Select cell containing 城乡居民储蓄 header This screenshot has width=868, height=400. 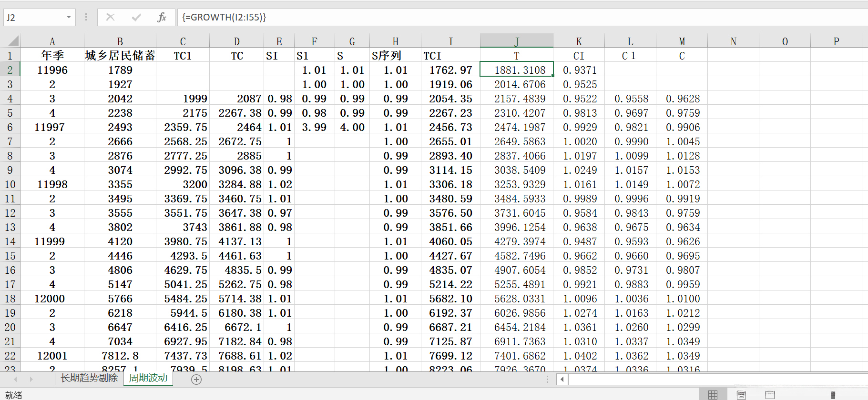[x=120, y=56]
